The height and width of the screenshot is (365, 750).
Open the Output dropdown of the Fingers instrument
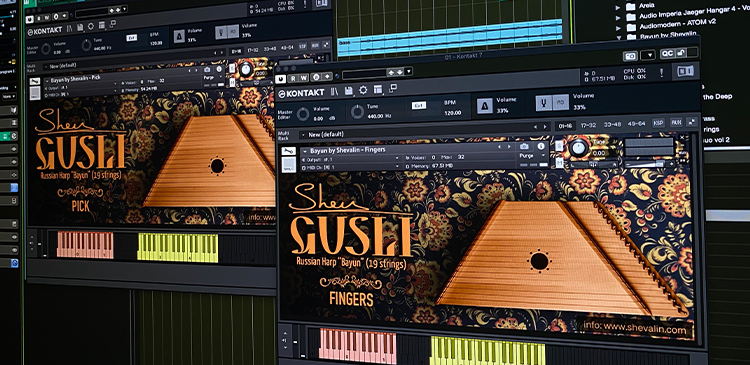(397, 158)
